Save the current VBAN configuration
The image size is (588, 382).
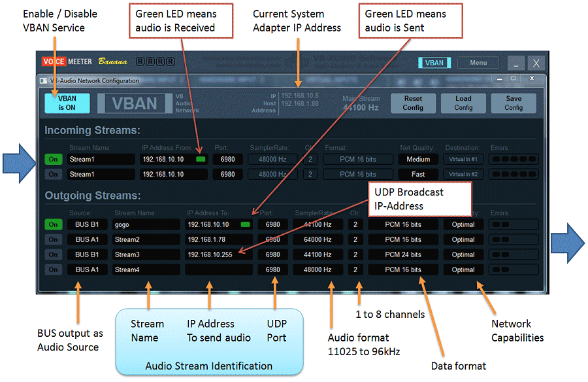tap(514, 103)
